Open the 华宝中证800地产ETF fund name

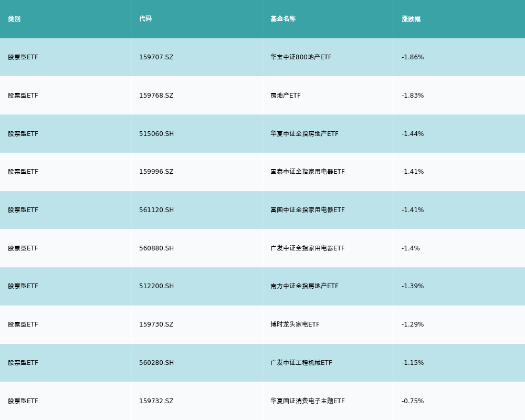[301, 57]
